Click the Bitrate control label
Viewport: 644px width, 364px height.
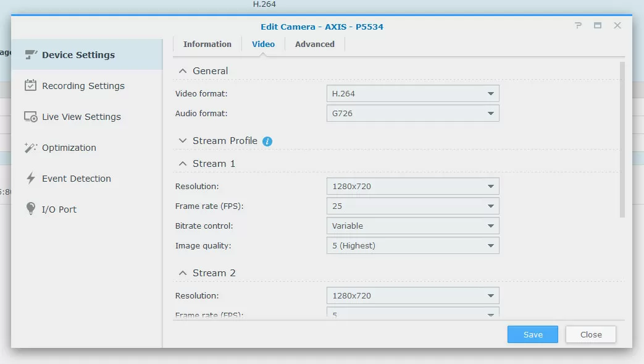tap(204, 226)
